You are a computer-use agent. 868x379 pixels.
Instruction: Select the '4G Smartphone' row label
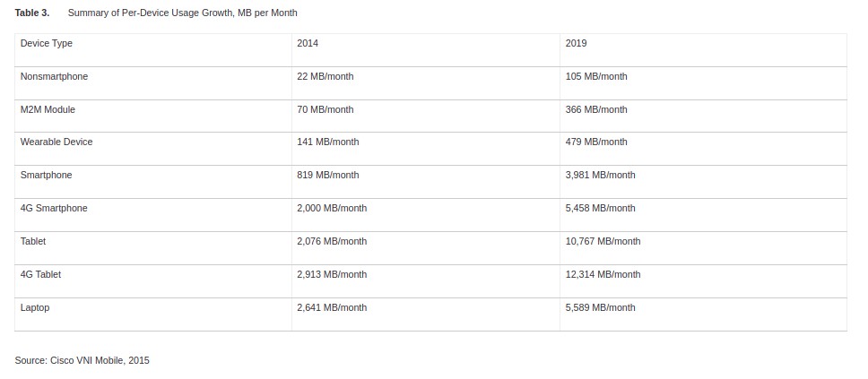pos(54,208)
